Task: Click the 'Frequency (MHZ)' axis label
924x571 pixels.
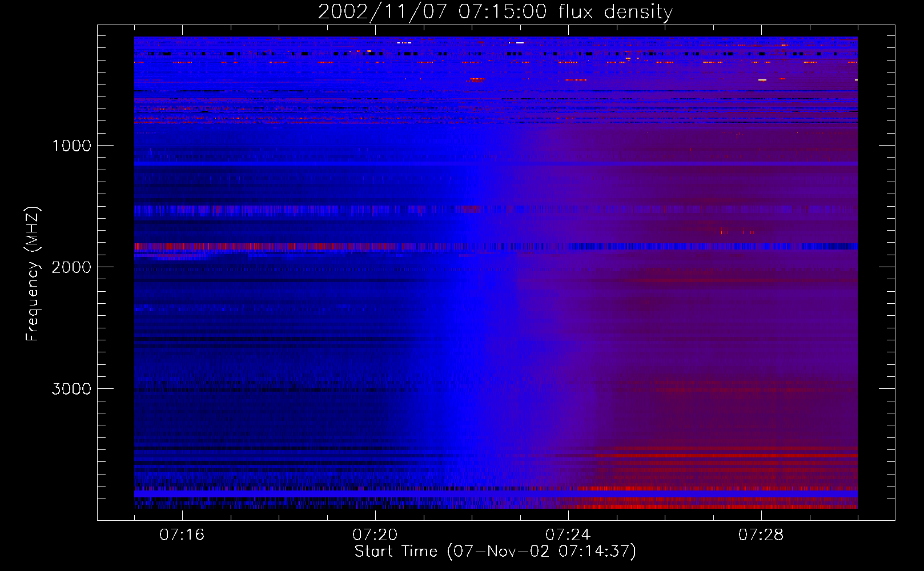Action: 33,274
